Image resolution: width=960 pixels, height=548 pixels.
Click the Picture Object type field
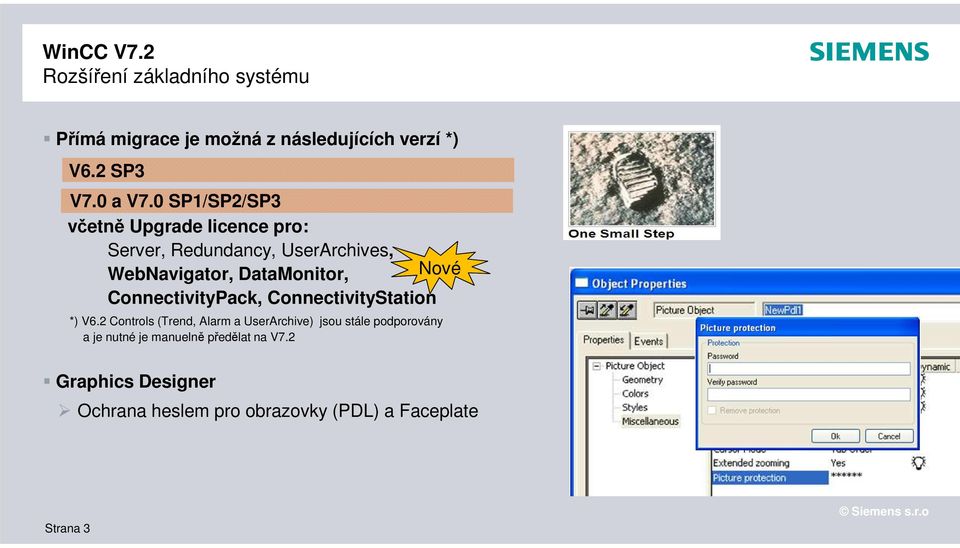pyautogui.click(x=703, y=310)
